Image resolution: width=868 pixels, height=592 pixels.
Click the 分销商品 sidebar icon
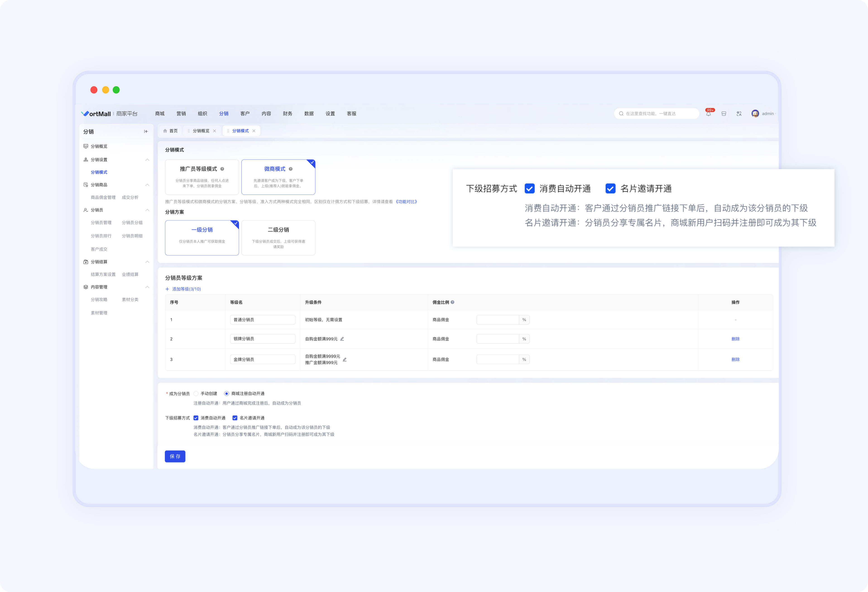point(86,185)
